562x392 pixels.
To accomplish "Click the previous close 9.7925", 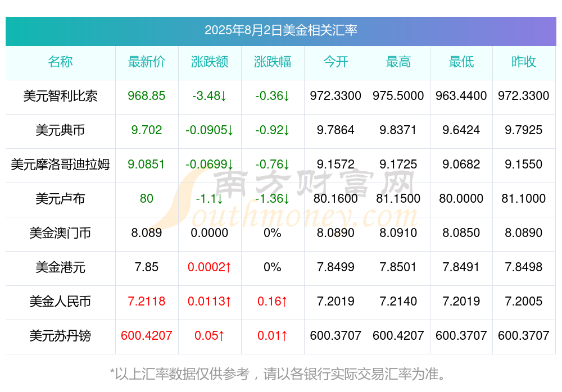I will tap(524, 130).
